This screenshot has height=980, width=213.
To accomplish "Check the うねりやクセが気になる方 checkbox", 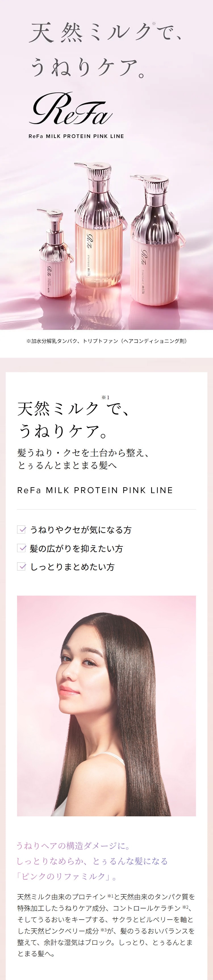I will pyautogui.click(x=22, y=530).
